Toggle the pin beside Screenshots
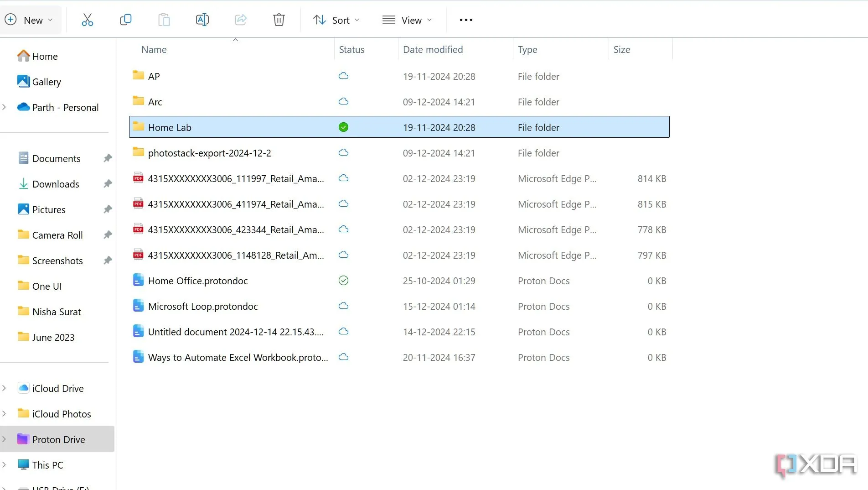The image size is (868, 490). pyautogui.click(x=108, y=261)
